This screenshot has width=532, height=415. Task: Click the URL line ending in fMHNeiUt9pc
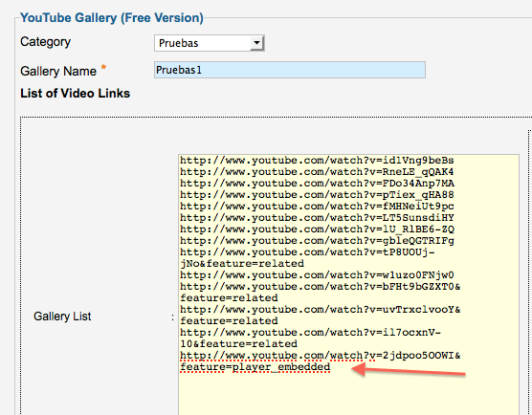pyautogui.click(x=317, y=207)
